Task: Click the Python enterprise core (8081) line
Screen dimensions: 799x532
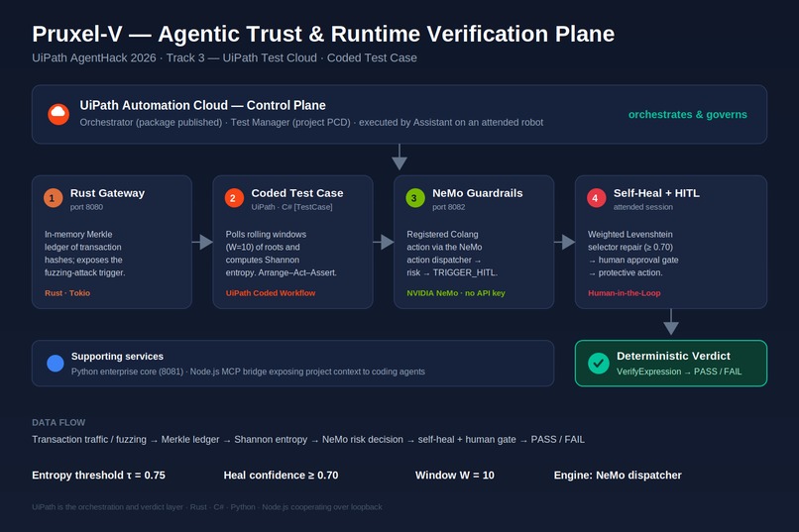Action: click(248, 372)
